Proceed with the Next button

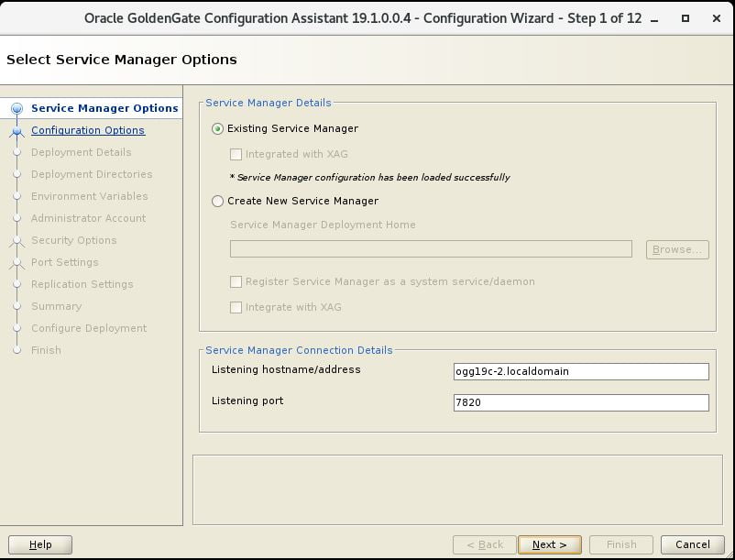[550, 544]
